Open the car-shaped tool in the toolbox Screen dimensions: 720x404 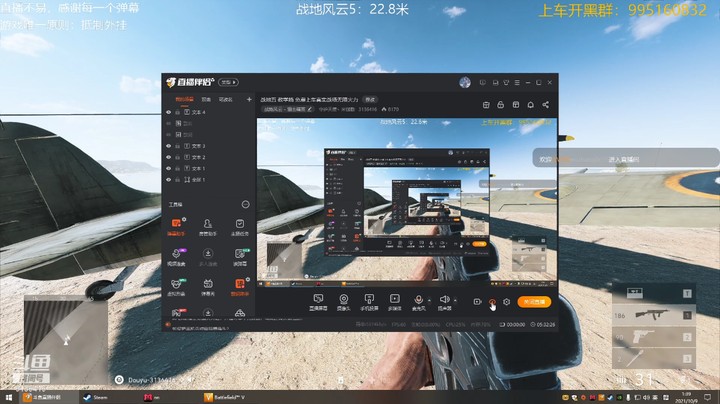pos(240,313)
